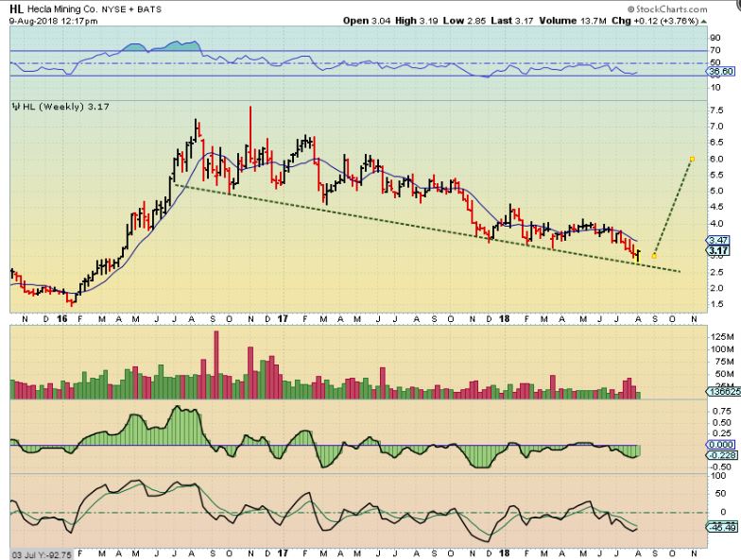Click the RSI value tag 36.60
Screen dimensions: 741x560
[x=722, y=72]
